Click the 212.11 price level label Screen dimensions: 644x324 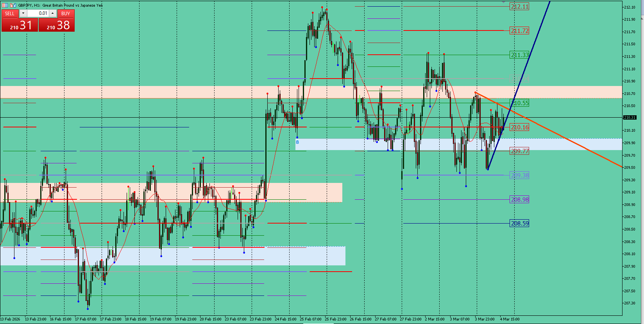coord(519,6)
